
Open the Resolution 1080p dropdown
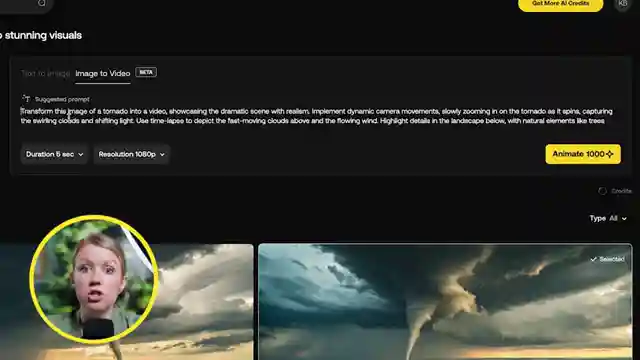pyautogui.click(x=131, y=154)
